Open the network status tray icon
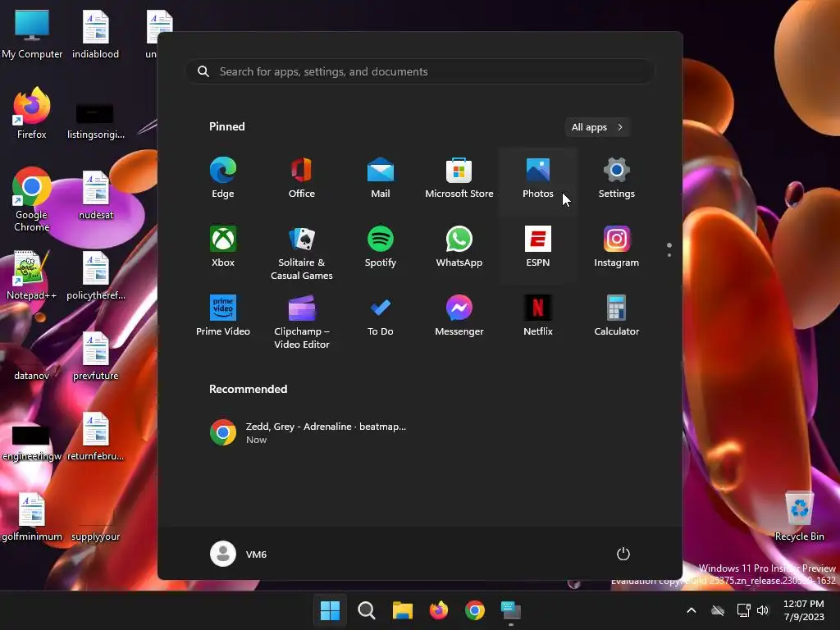Image resolution: width=840 pixels, height=630 pixels. coord(743,610)
